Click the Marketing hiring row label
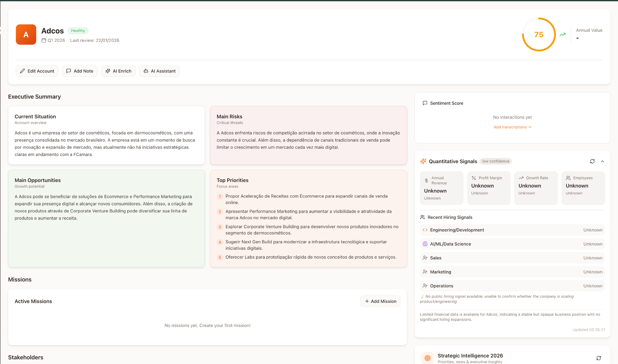The width and height of the screenshot is (618, 364). (440, 272)
